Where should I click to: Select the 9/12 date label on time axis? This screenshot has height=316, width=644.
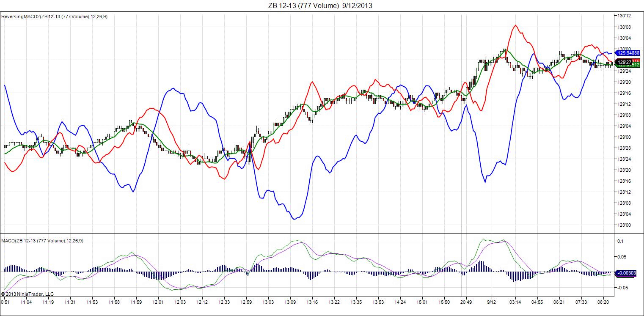[x=491, y=302]
